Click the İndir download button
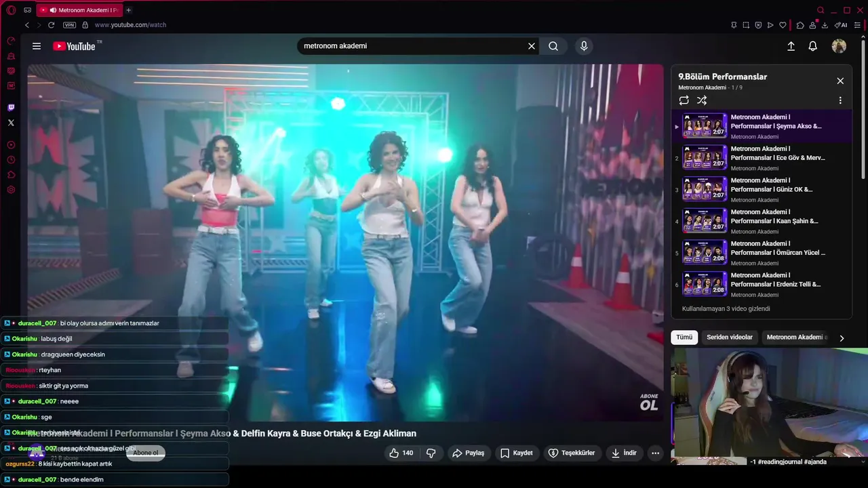868x488 pixels. click(x=624, y=453)
